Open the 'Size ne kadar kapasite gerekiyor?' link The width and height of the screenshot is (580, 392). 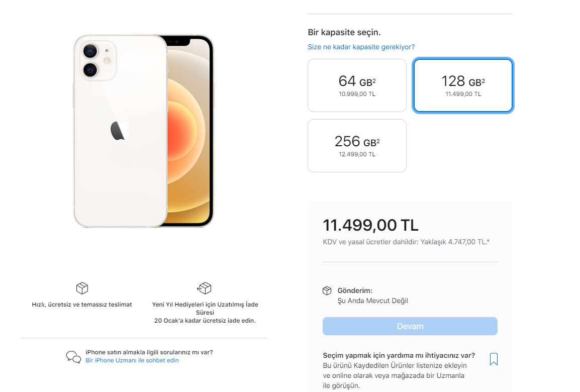361,47
